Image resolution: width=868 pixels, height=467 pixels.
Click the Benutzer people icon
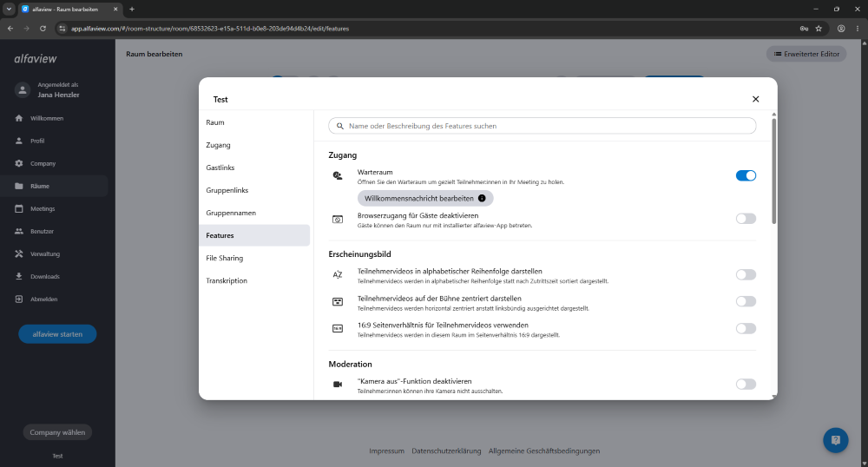(19, 231)
